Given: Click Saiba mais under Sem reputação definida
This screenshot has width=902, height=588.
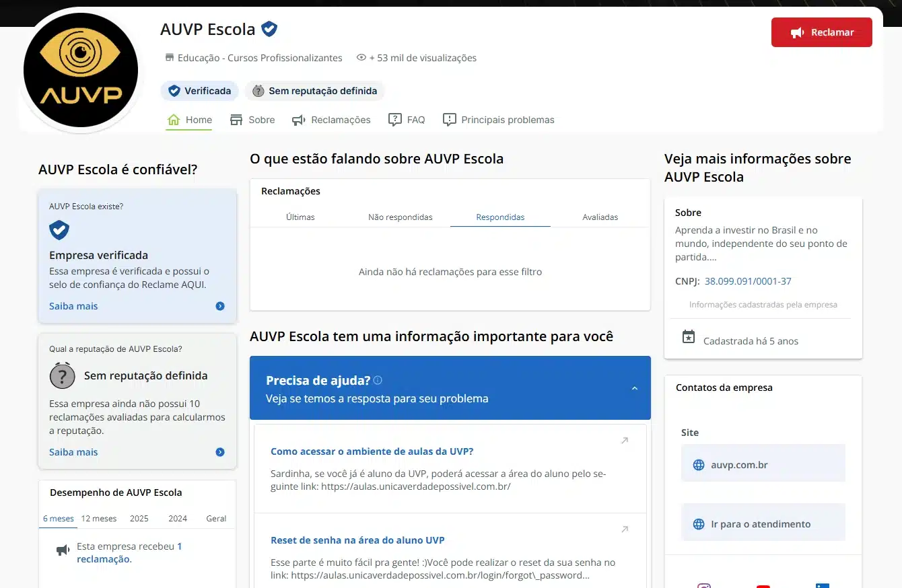Looking at the screenshot, I should tap(73, 452).
